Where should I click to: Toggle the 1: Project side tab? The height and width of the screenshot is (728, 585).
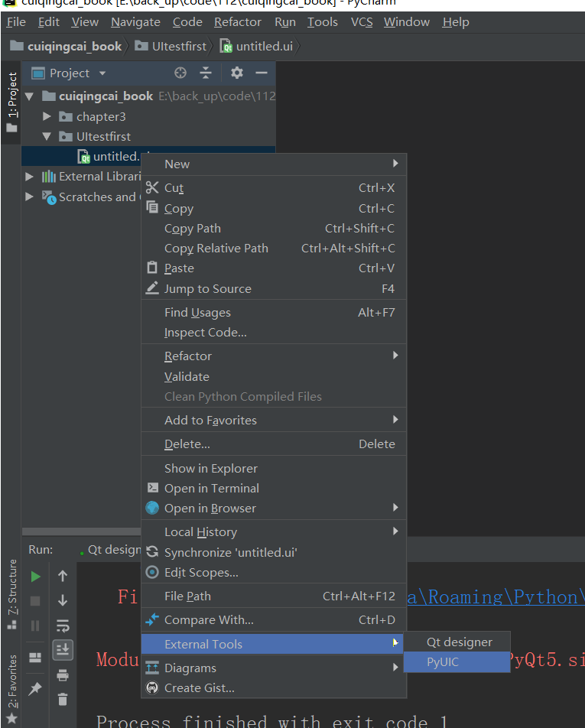12,102
